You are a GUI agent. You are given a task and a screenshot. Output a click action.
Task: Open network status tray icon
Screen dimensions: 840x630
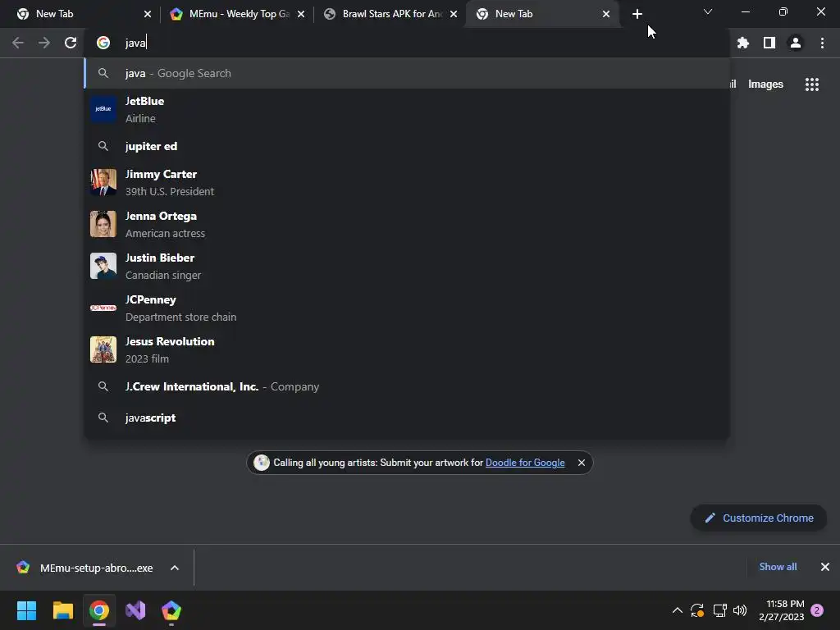coord(719,610)
